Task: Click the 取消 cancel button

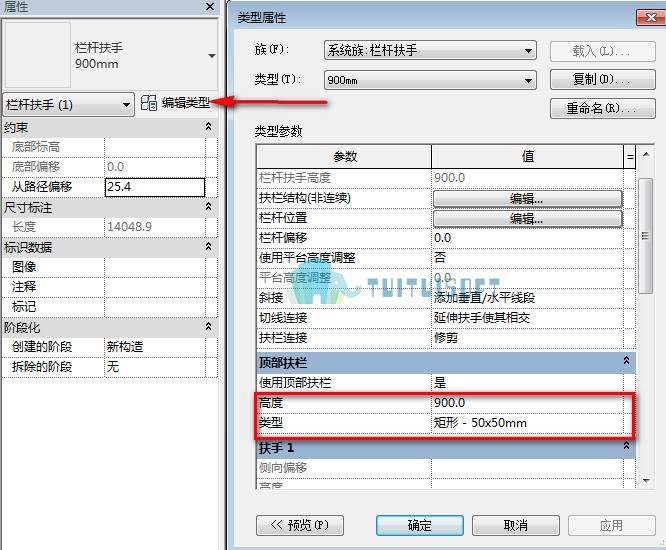Action: pyautogui.click(x=515, y=525)
